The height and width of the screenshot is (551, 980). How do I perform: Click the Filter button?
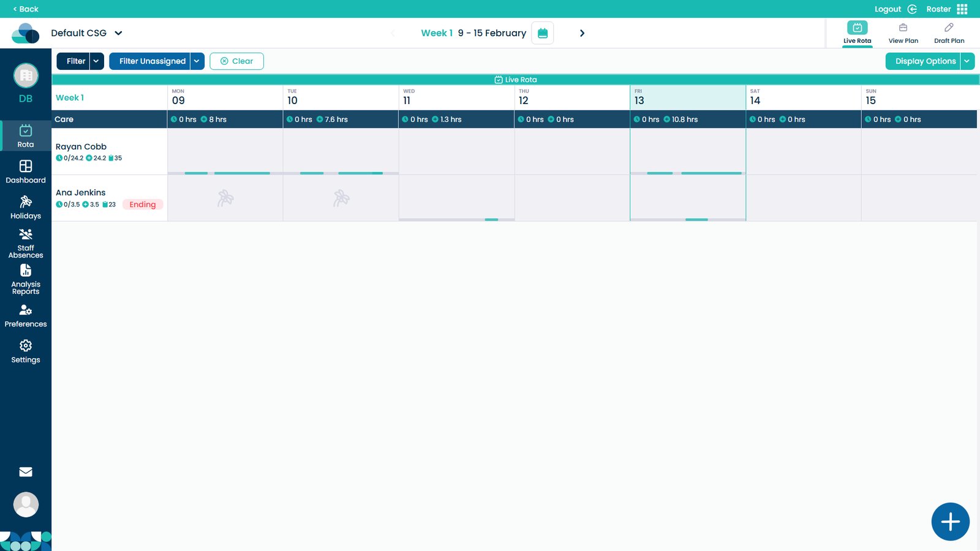[x=73, y=61]
